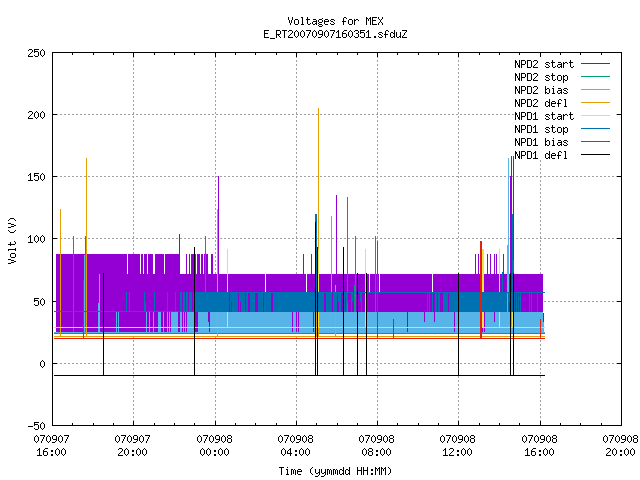The width and height of the screenshot is (640, 480).
Task: Click the x-axis label 070908 16:00
Action: click(539, 446)
